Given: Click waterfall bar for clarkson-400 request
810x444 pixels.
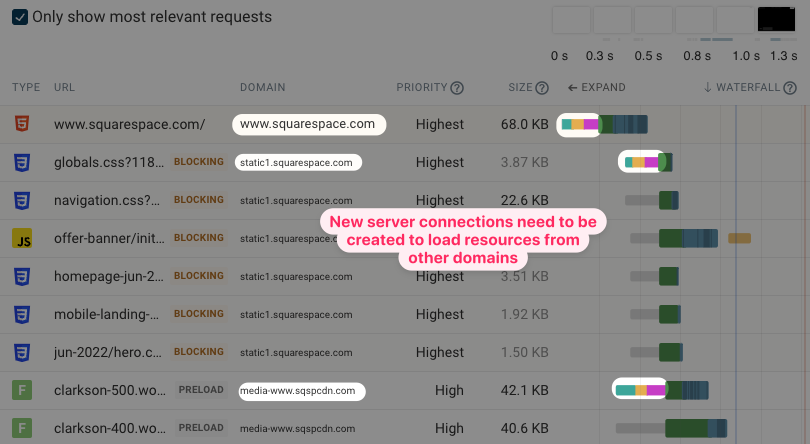Looking at the screenshot, I should click(x=672, y=428).
